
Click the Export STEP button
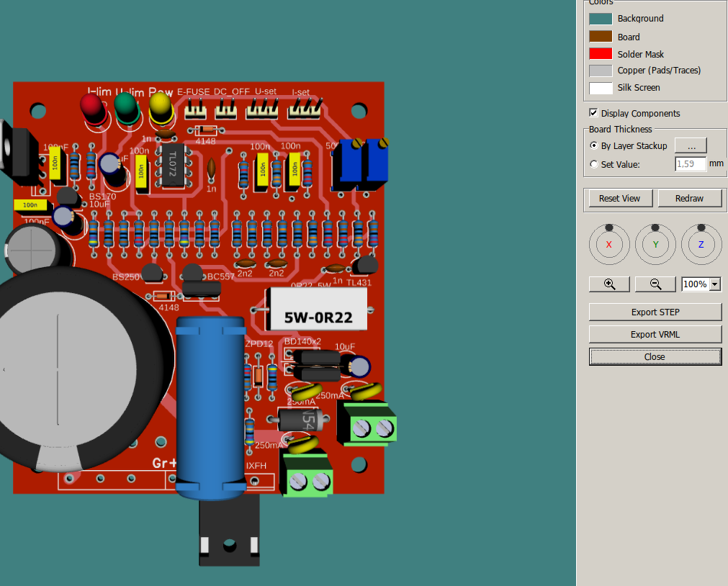[655, 312]
